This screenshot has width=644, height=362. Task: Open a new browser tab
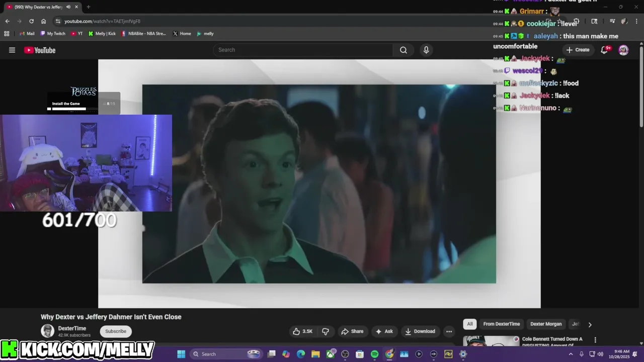(x=88, y=7)
